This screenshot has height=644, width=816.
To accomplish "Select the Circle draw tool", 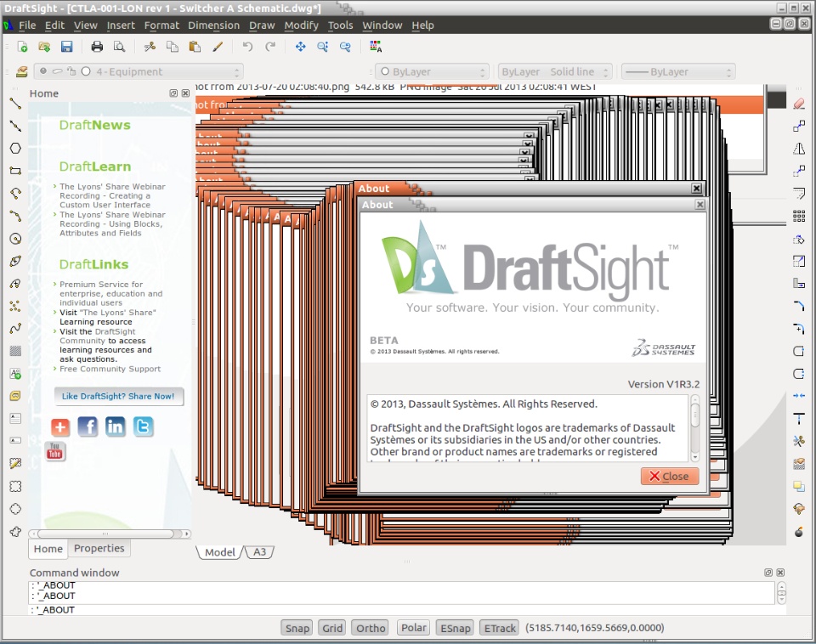I will pos(15,239).
